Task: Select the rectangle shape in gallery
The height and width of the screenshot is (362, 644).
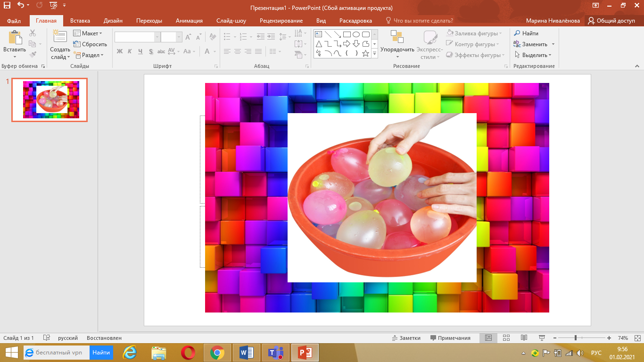Action: (x=347, y=34)
